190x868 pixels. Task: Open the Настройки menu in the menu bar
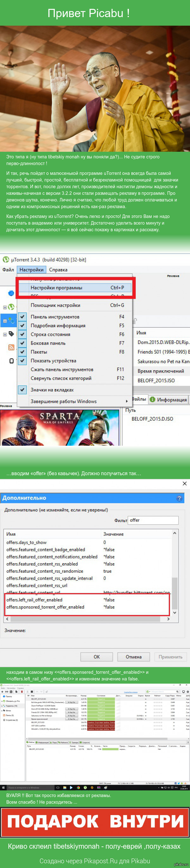click(x=31, y=270)
